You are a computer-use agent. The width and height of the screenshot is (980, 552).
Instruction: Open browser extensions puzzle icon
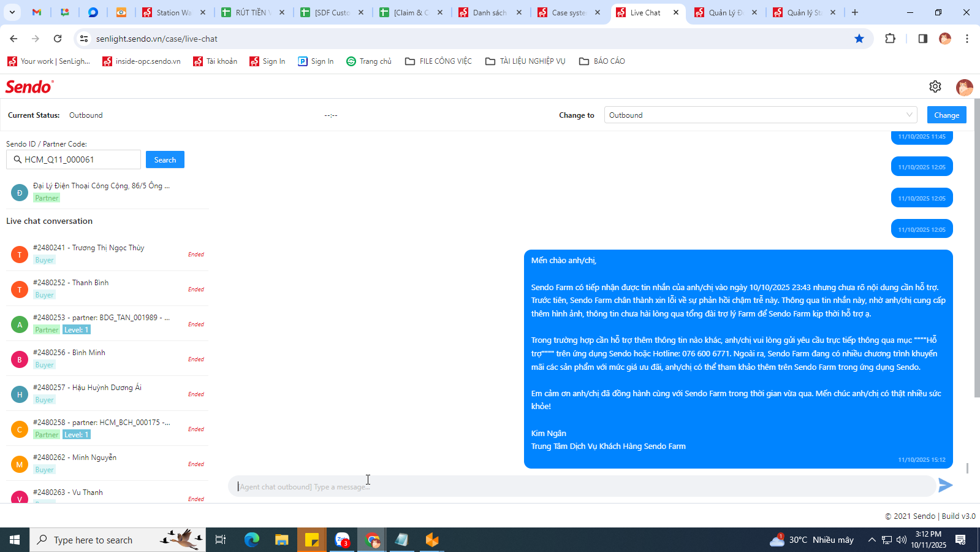pos(891,39)
